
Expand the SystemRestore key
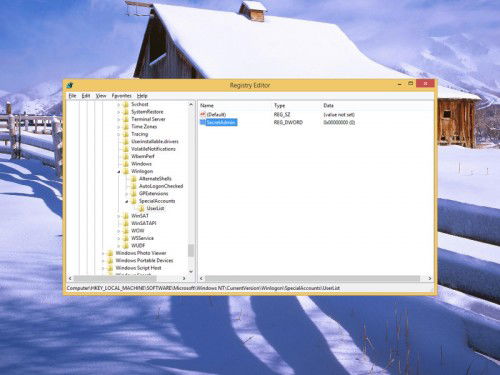point(119,112)
